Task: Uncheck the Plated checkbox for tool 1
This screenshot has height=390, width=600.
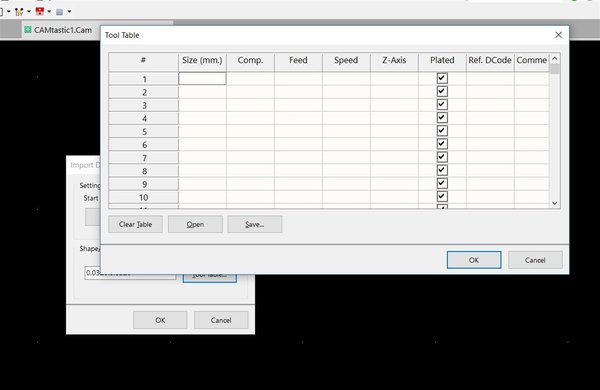Action: click(x=442, y=78)
